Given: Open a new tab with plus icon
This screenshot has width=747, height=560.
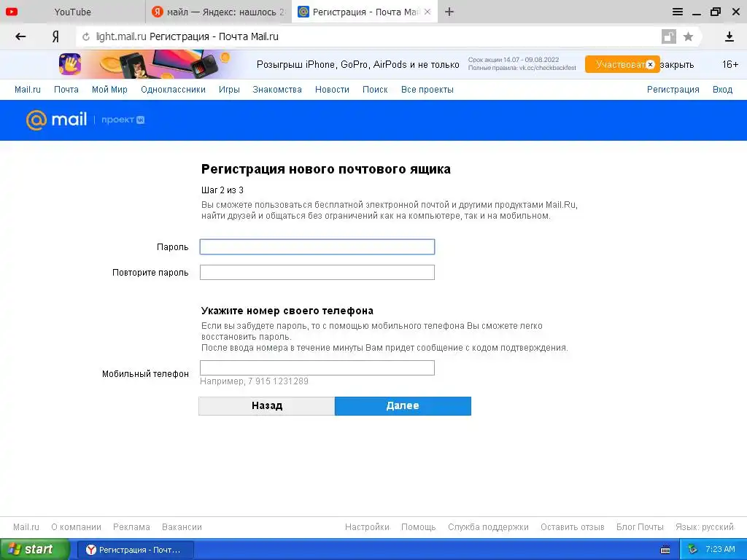Looking at the screenshot, I should pos(449,12).
